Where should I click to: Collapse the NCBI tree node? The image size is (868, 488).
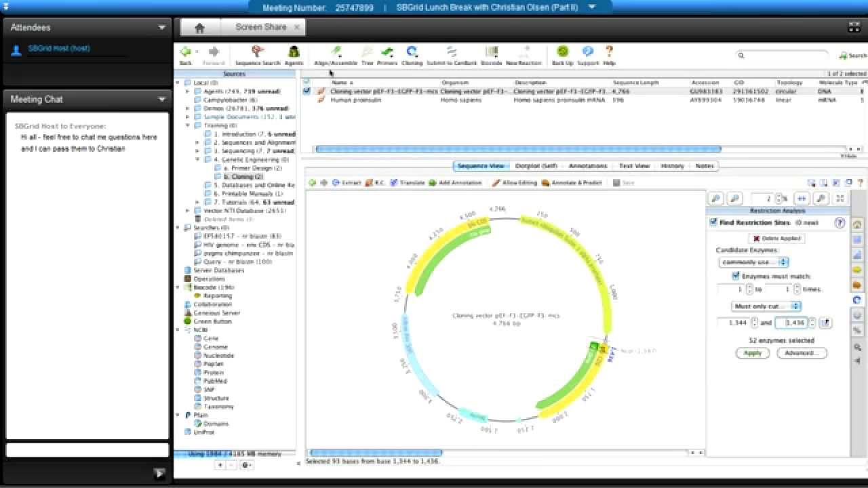point(178,330)
